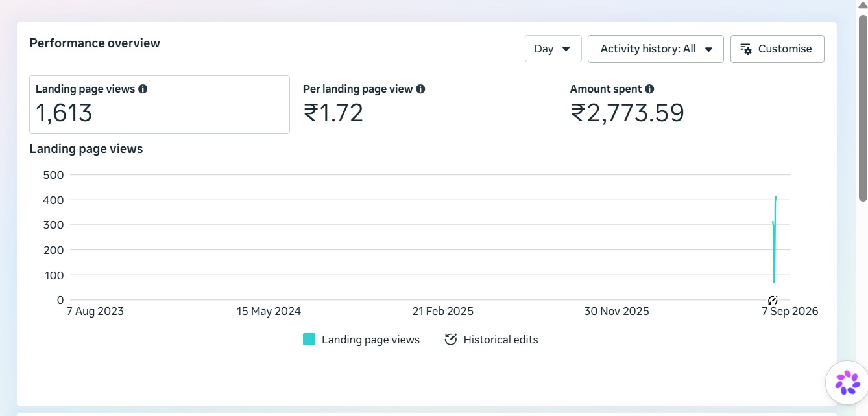Click info icon beside Landing page views metric
The height and width of the screenshot is (416, 868).
click(143, 89)
